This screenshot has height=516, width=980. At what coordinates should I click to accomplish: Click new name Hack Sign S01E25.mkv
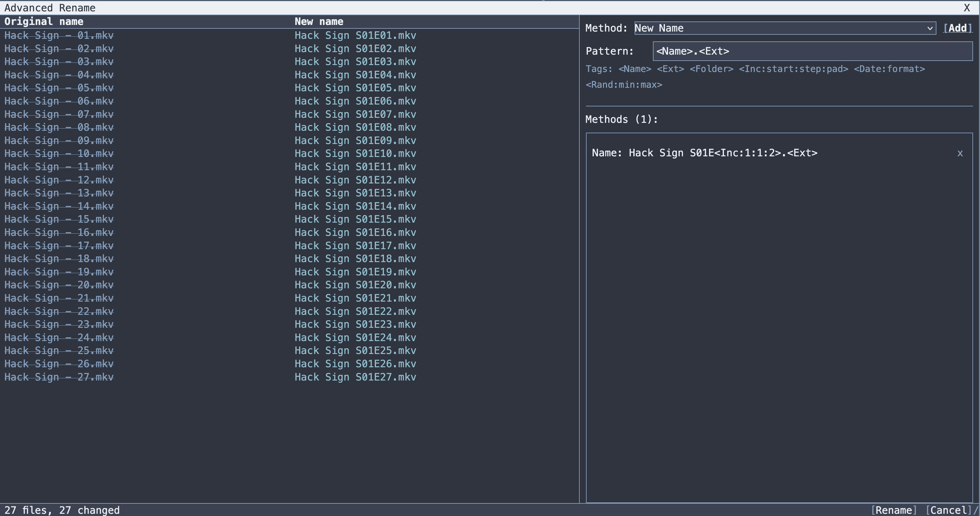tap(355, 351)
